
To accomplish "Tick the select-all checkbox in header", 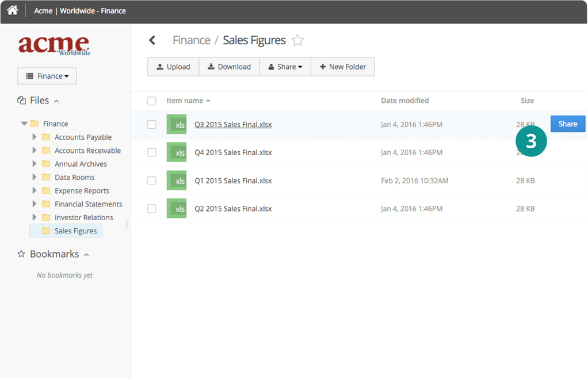I will coord(152,101).
